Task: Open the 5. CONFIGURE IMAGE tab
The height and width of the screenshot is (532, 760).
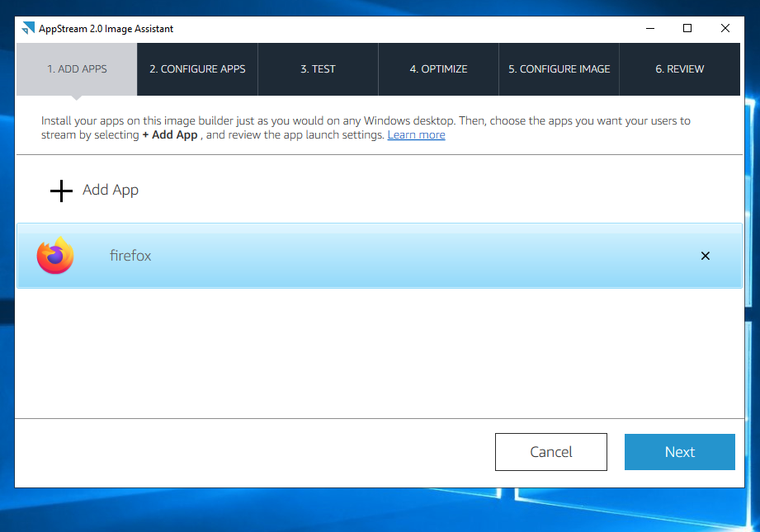Action: (x=559, y=69)
